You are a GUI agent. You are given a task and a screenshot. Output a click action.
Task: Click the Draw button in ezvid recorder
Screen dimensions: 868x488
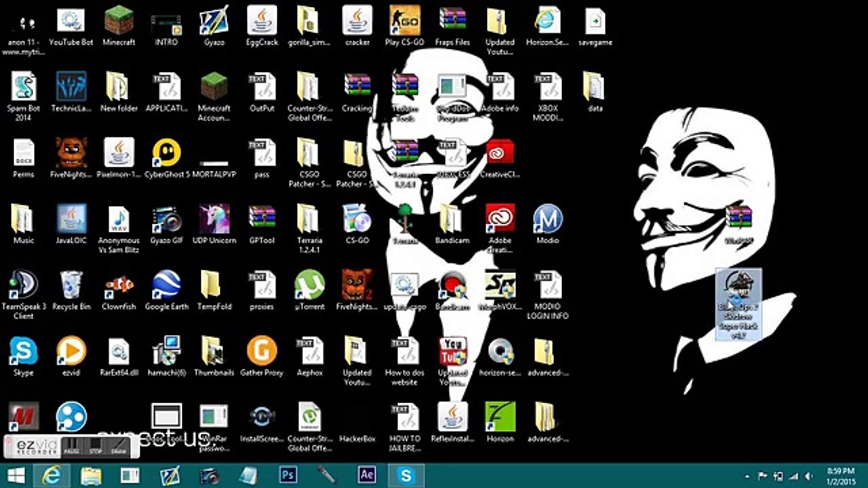[119, 447]
